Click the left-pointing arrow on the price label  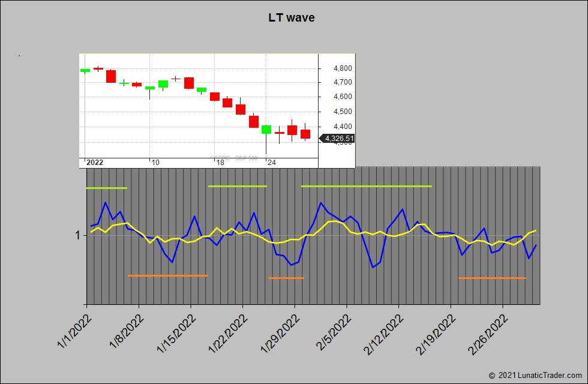(322, 137)
